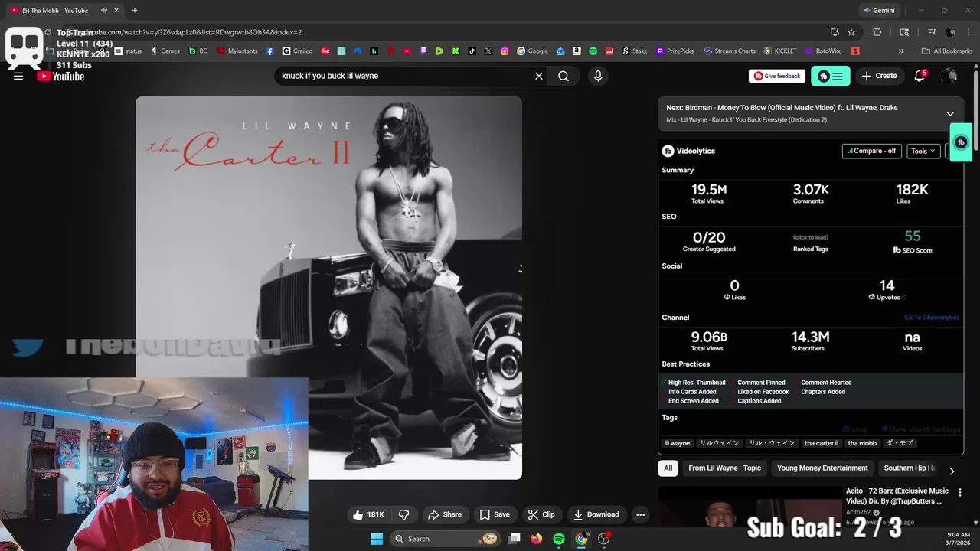
Task: Open the KICKLET bookmark
Action: (x=781, y=51)
